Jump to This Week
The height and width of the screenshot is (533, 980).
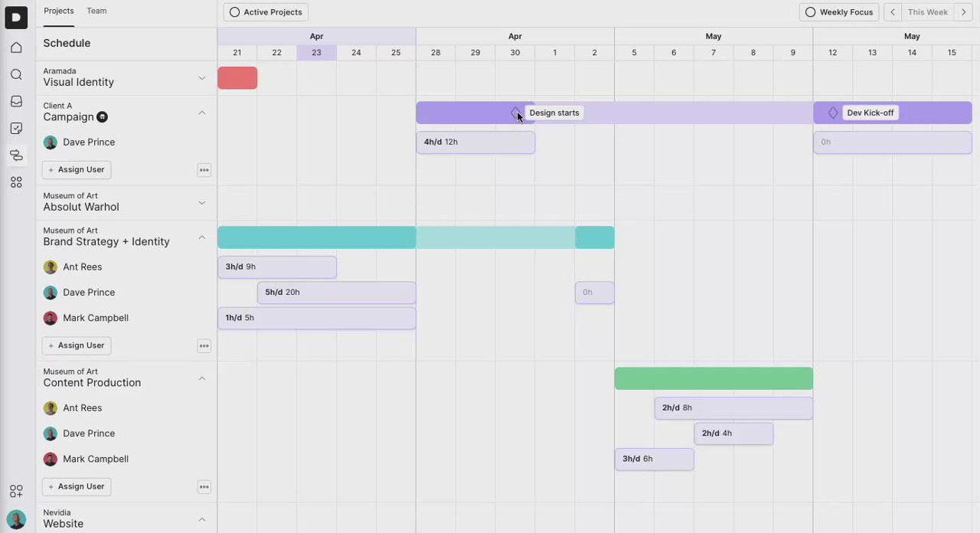tap(928, 12)
